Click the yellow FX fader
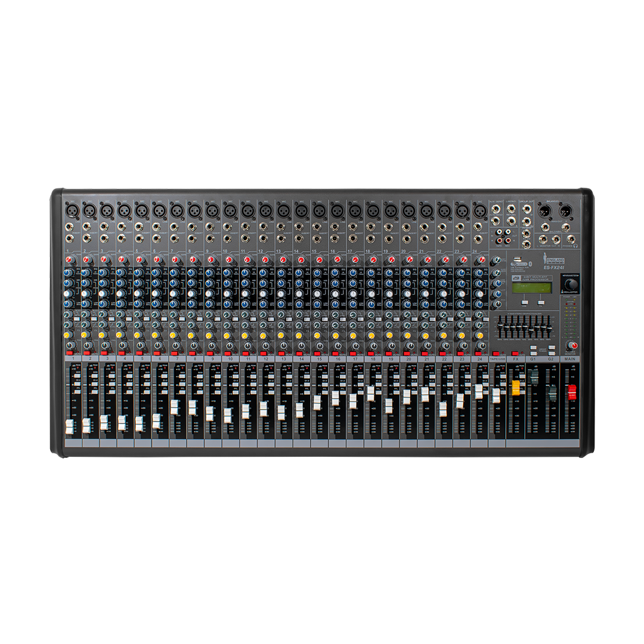 (x=515, y=388)
